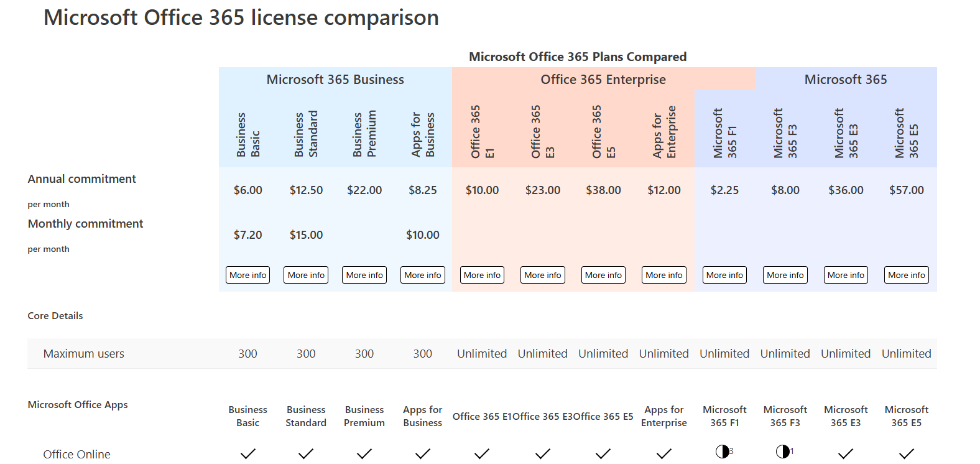The width and height of the screenshot is (980, 464).
Task: Open More info for Business Basic
Action: (247, 275)
